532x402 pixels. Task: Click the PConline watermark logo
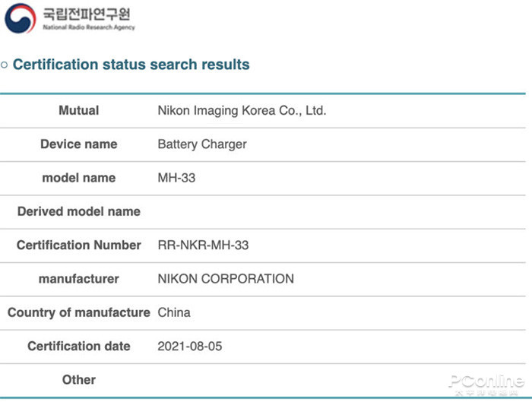pyautogui.click(x=486, y=384)
